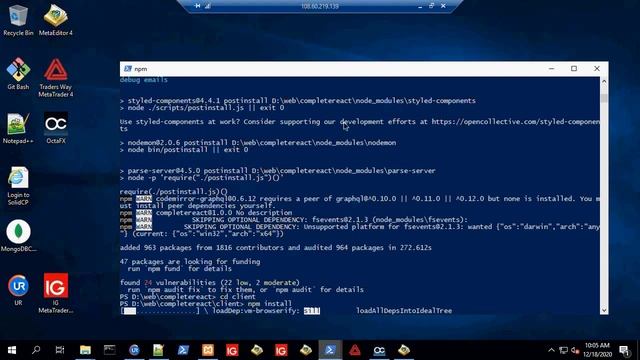This screenshot has height=360, width=640.
Task: Launch MetaEditor 4 from the desktop
Action: click(x=56, y=19)
